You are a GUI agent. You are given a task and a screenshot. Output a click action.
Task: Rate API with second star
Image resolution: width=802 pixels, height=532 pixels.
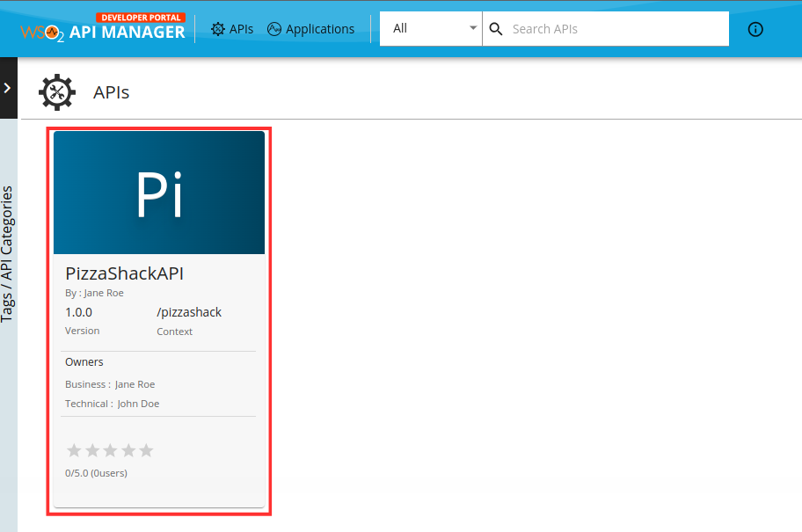pyautogui.click(x=92, y=450)
